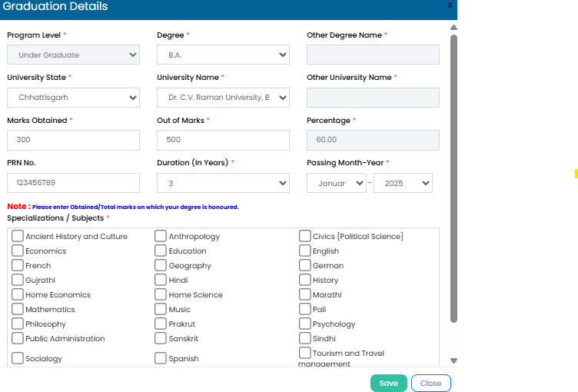Check the Spanish checkbox

161,358
